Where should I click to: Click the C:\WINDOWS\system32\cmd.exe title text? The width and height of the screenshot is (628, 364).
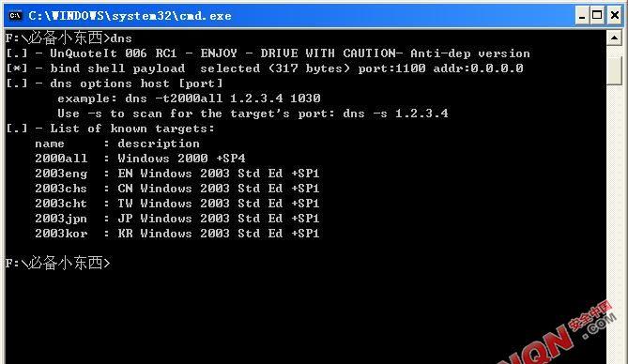[x=130, y=16]
